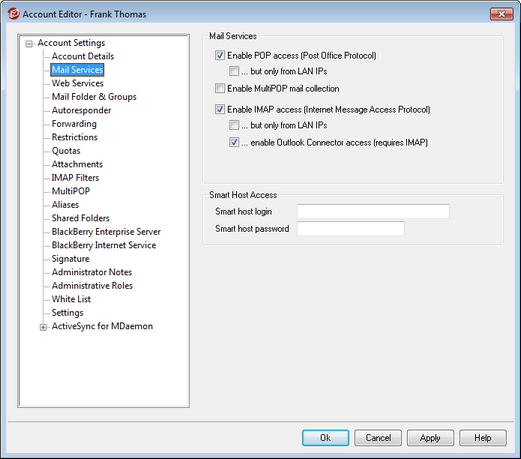Open the Autoresponder settings page

[81, 110]
